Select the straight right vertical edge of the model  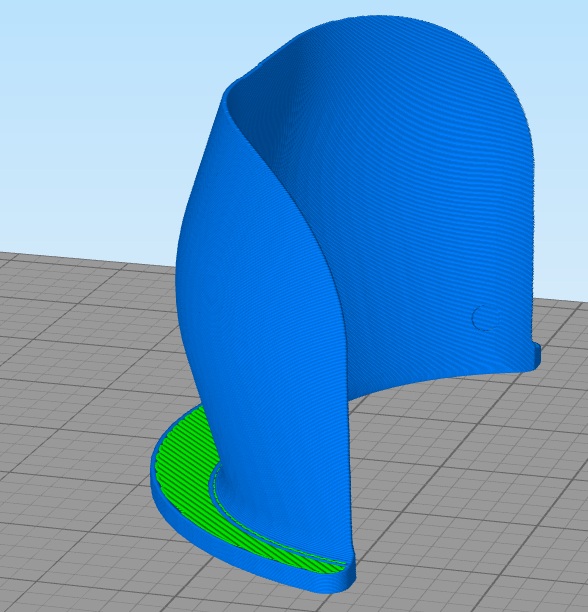pyautogui.click(x=531, y=234)
